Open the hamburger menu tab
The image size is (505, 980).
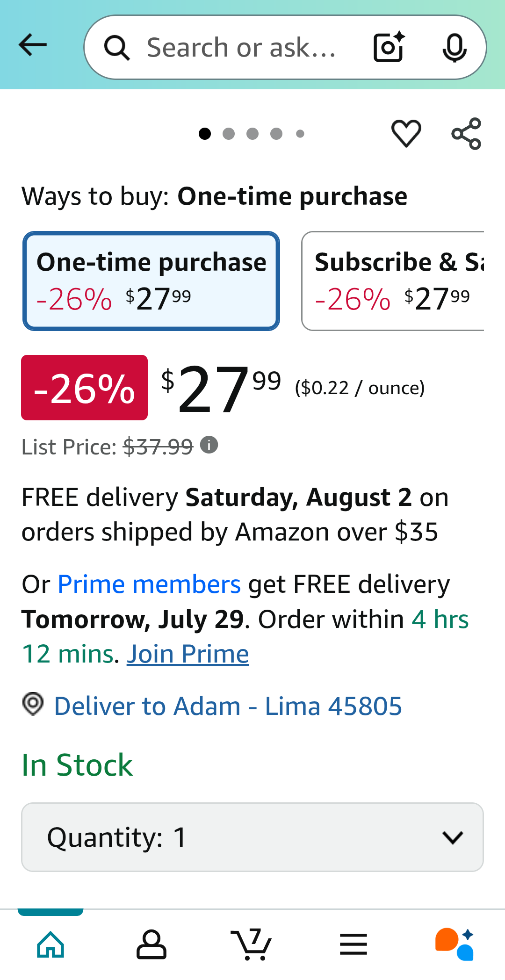click(353, 944)
